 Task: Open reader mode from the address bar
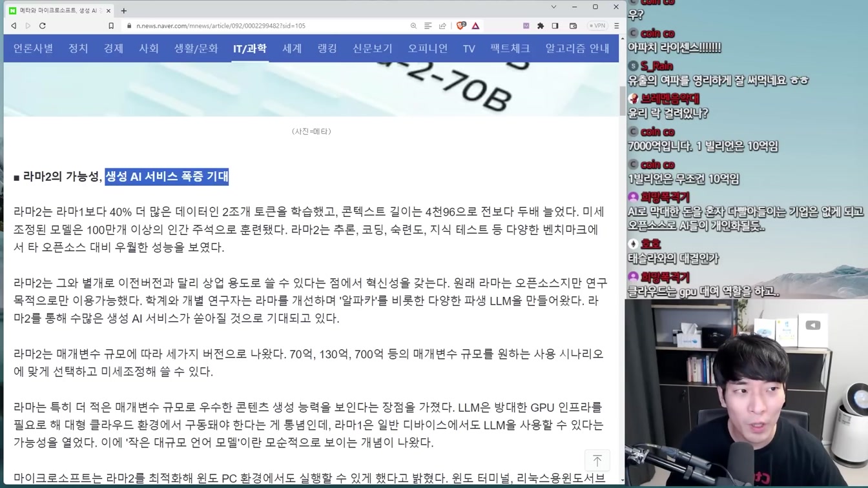(428, 26)
